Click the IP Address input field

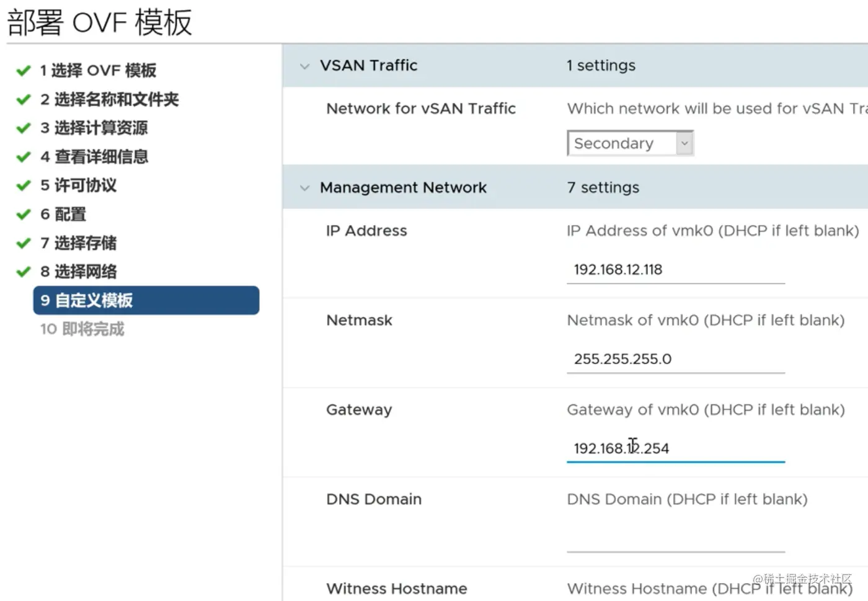(675, 270)
